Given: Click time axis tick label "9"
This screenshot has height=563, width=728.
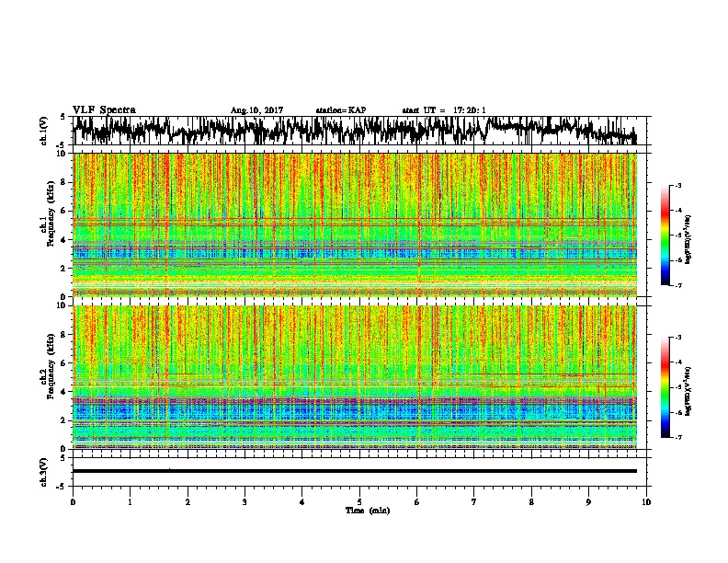Looking at the screenshot, I should 588,502.
